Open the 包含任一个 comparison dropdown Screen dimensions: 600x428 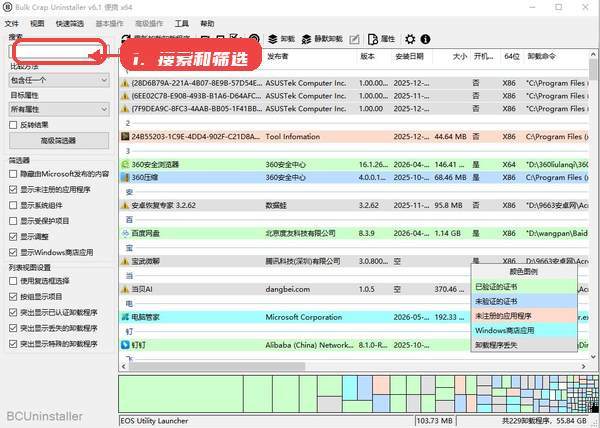[x=59, y=80]
